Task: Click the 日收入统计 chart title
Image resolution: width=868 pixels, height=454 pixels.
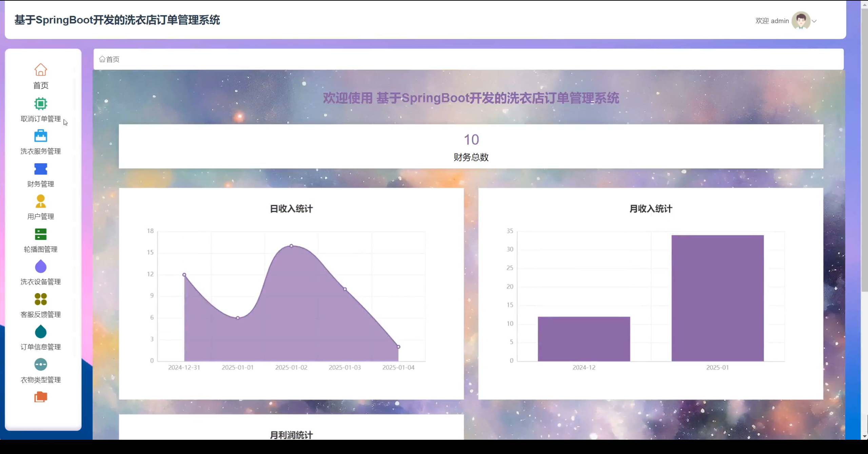Action: point(291,209)
